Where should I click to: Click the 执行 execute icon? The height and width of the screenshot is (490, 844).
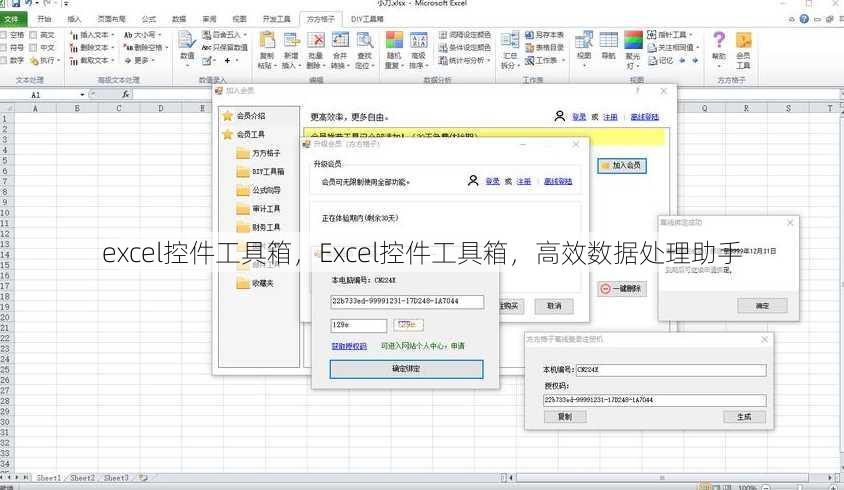click(x=34, y=60)
